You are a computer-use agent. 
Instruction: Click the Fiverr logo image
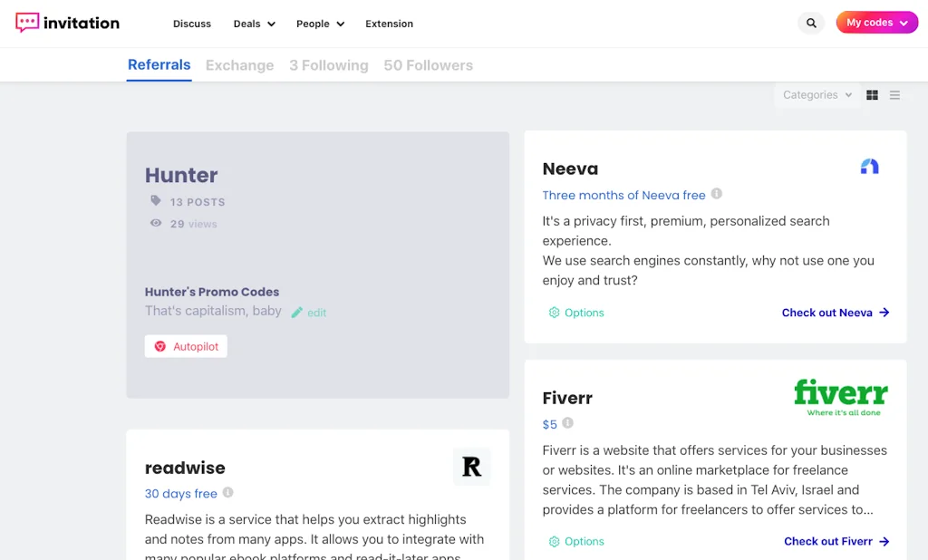point(840,397)
